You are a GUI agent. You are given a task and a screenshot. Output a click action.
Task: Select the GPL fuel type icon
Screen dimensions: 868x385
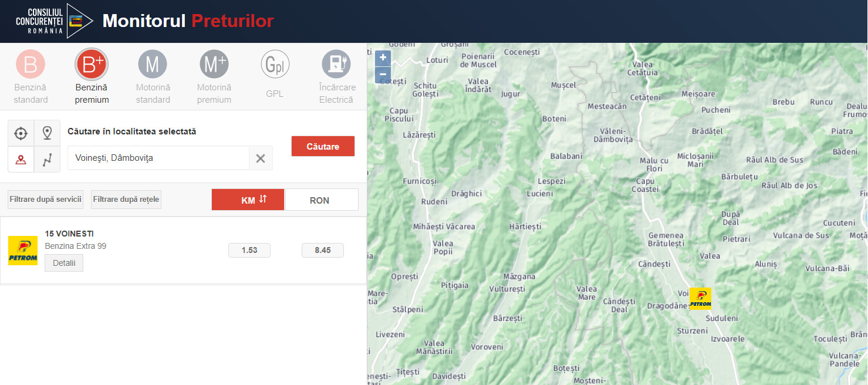275,65
